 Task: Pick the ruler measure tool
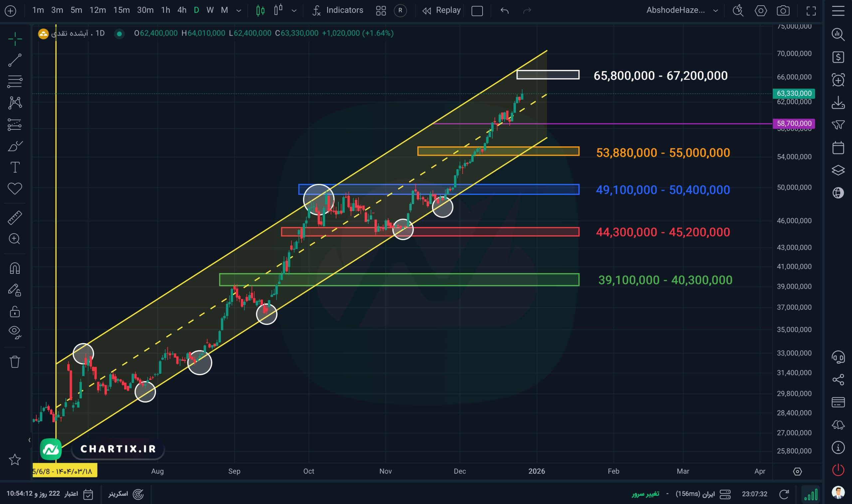15,218
